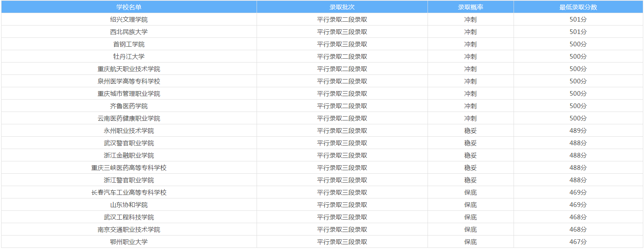This screenshot has height=249, width=644.
Task: Click the 山东协和学院 school cell
Action: [x=129, y=205]
